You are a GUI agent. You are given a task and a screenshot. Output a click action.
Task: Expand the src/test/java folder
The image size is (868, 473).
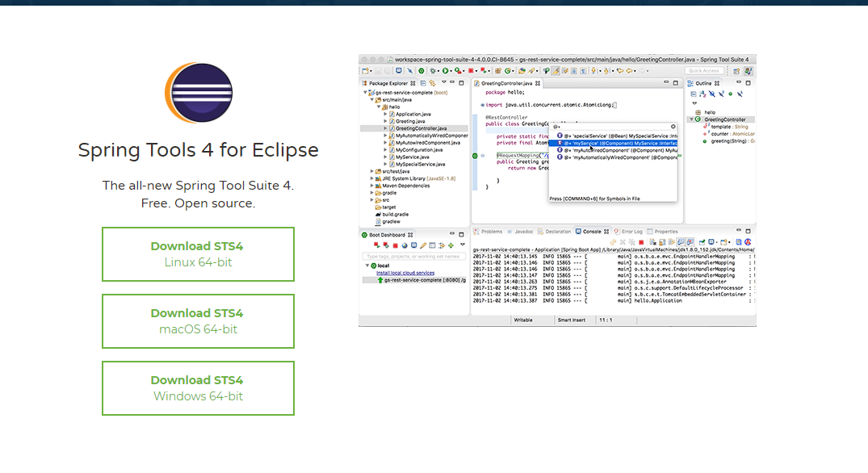(372, 171)
